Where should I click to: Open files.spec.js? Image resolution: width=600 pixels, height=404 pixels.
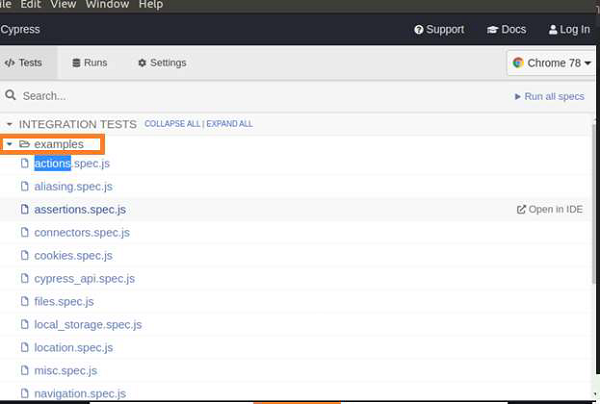(x=64, y=301)
